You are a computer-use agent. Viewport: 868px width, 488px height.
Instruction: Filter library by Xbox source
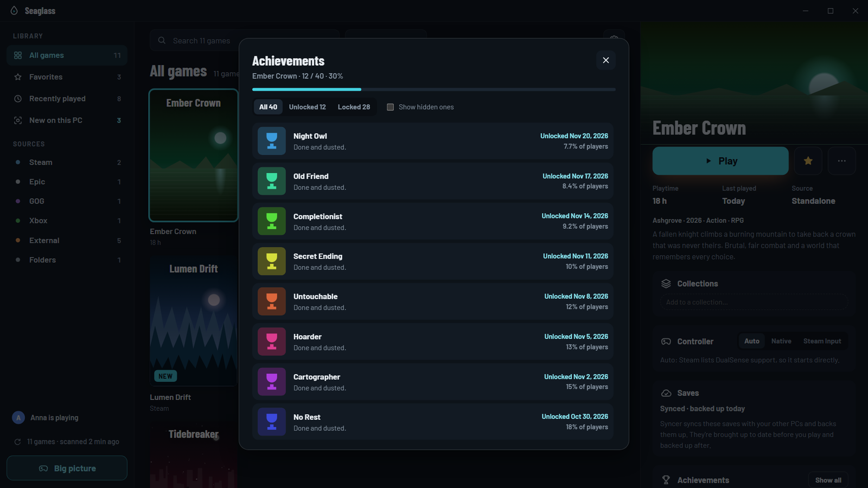click(x=67, y=221)
